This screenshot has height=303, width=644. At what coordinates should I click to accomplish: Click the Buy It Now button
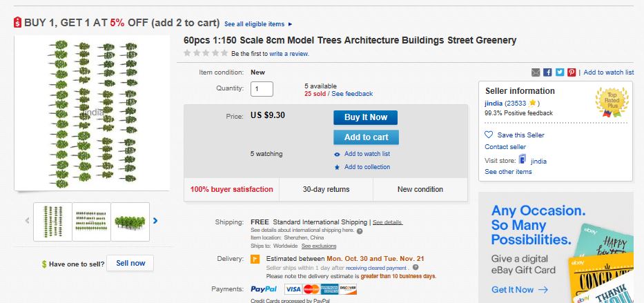click(x=366, y=117)
